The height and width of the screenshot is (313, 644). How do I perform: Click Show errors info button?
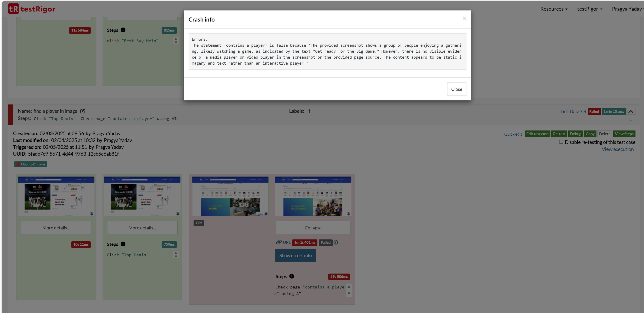pos(295,255)
